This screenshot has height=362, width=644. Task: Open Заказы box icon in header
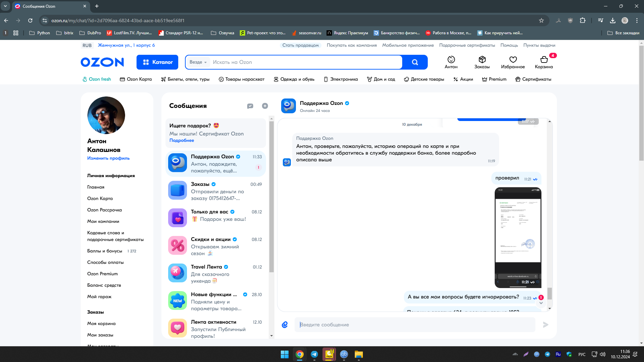tap(482, 63)
